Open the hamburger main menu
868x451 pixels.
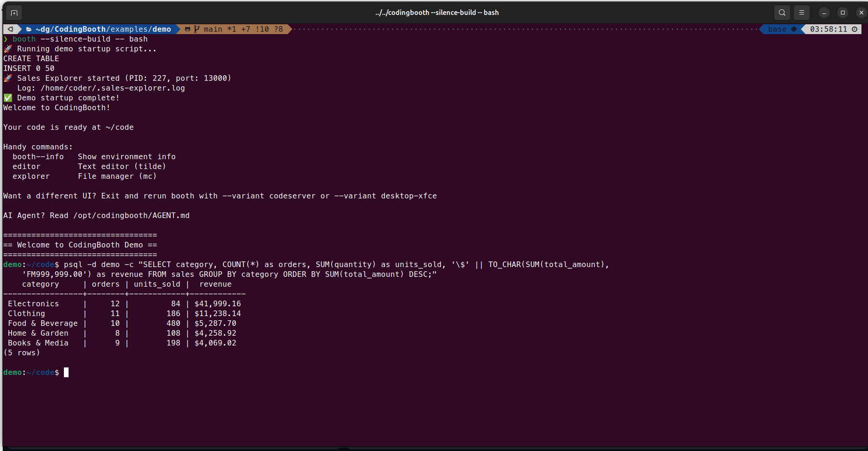(802, 13)
